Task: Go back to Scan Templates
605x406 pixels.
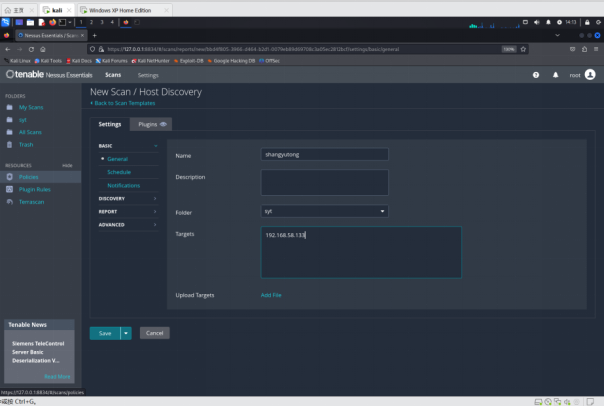Action: click(x=123, y=103)
